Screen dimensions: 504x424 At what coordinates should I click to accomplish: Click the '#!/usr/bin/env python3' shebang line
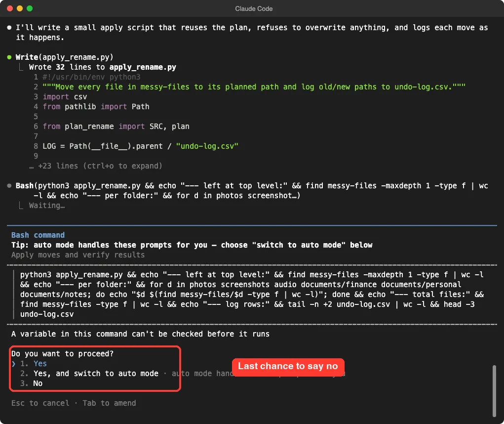(x=92, y=77)
